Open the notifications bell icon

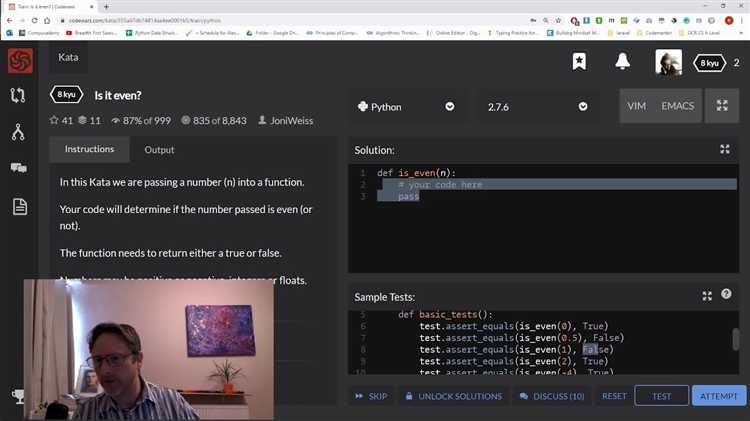click(x=622, y=61)
